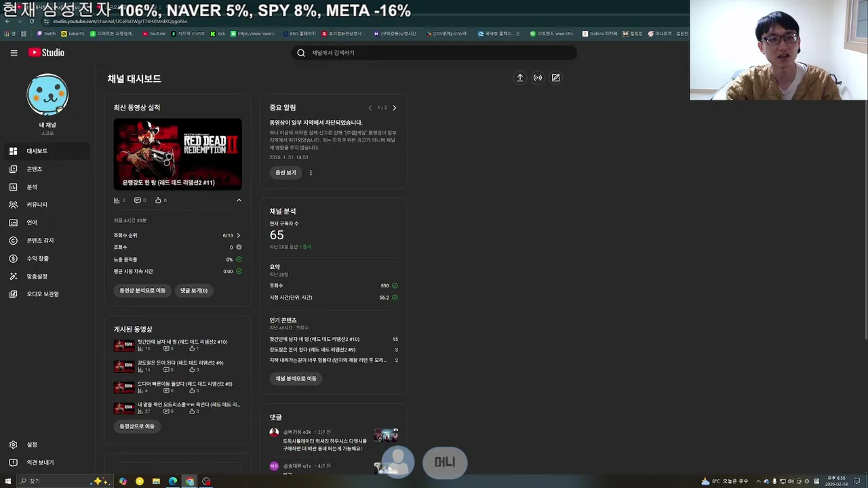The width and height of the screenshot is (868, 488).
Task: Click the browser back arrow
Action: point(7,21)
